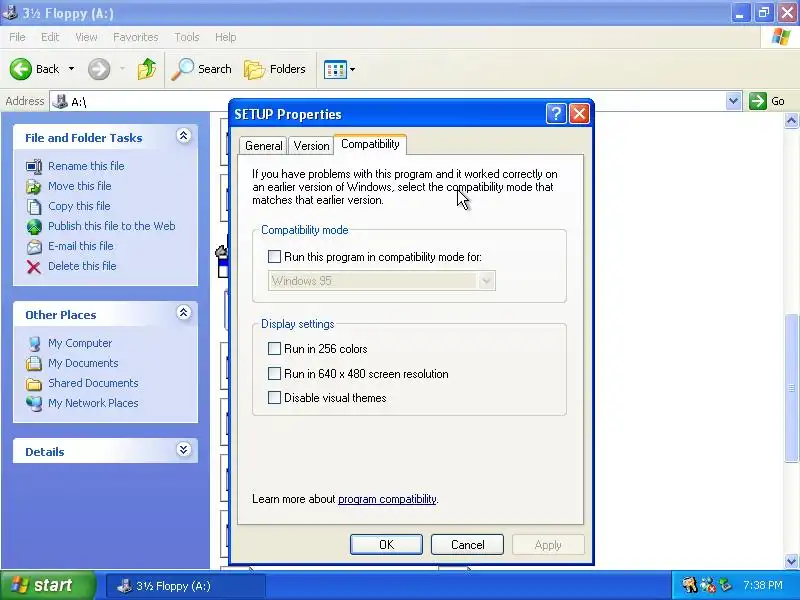Toggle the Folders pane button
800x600 pixels.
point(274,69)
